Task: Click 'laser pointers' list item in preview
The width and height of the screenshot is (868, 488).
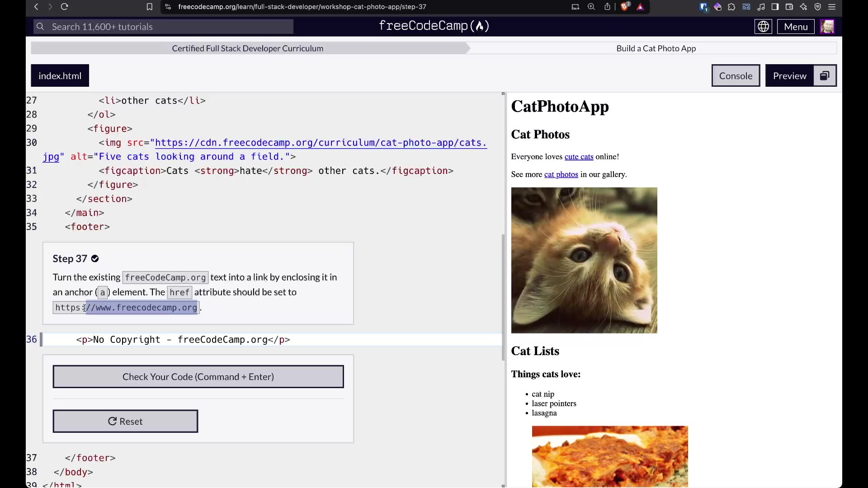Action: pos(554,404)
